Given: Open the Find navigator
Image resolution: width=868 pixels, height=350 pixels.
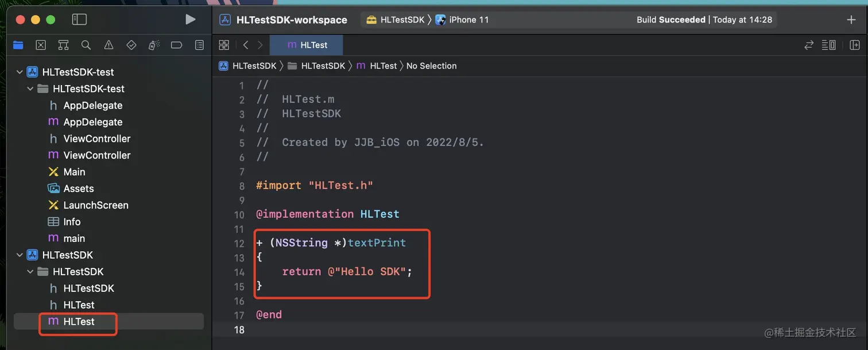Looking at the screenshot, I should [86, 45].
